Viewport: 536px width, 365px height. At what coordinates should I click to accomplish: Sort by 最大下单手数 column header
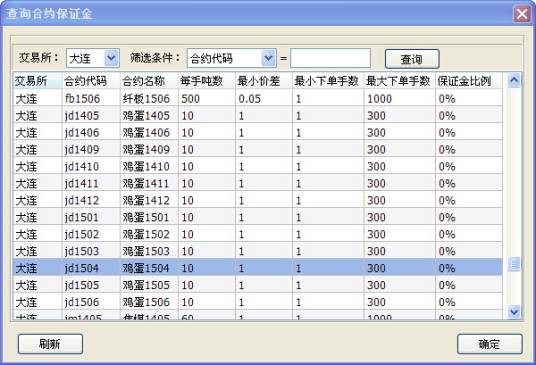400,81
